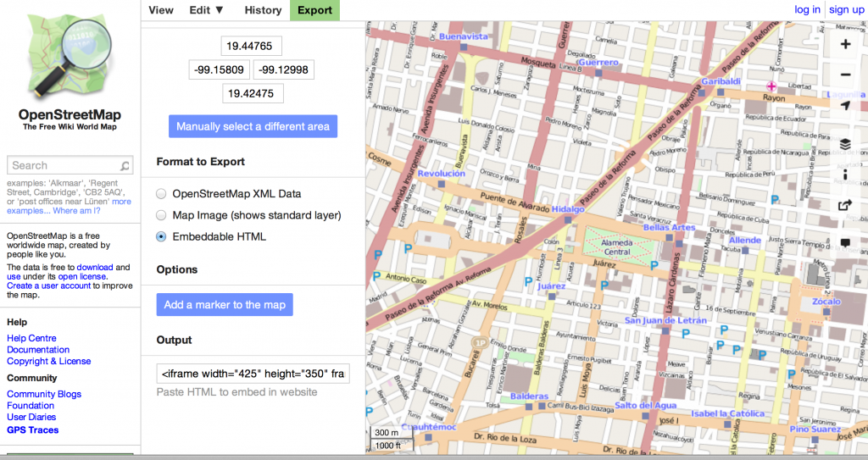
Task: Click the sign up link
Action: tap(847, 9)
